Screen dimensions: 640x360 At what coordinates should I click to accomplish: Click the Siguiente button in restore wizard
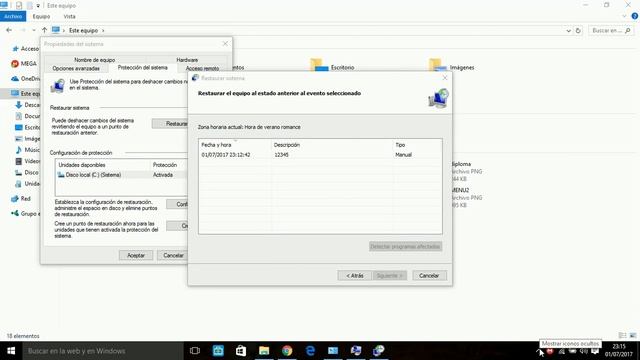tap(390, 276)
